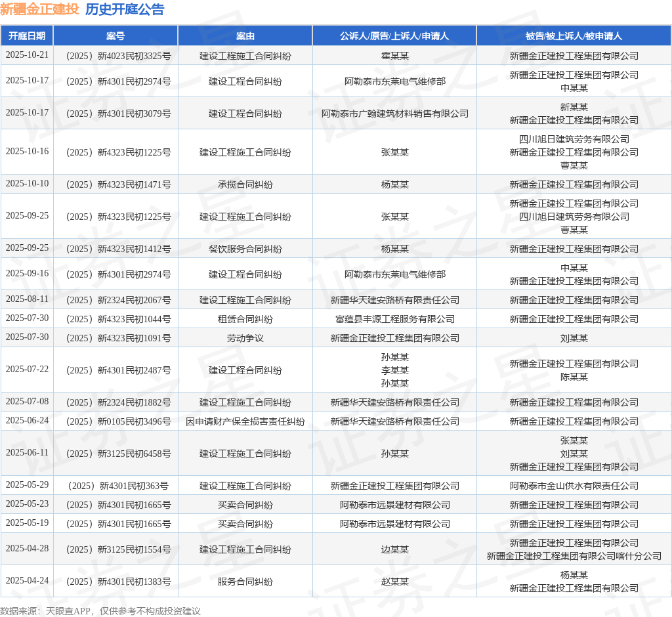672x617 pixels.
Task: Select date cell 2025-05-19
Action: pos(27,524)
